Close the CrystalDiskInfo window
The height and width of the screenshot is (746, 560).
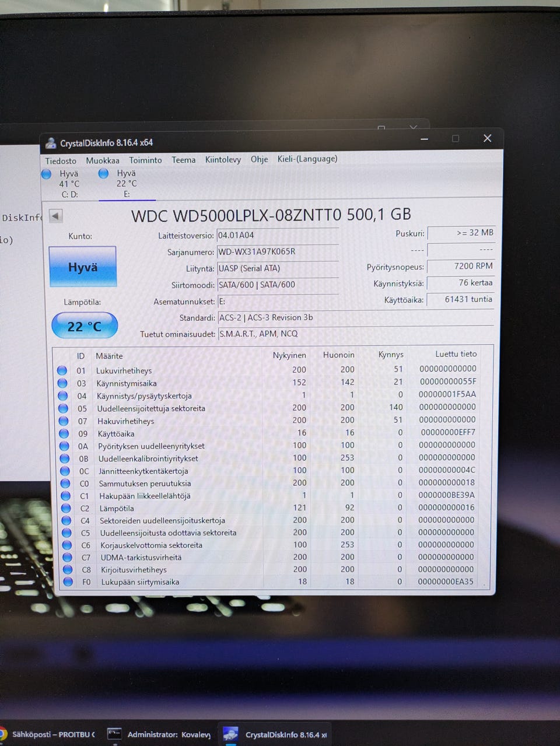[x=488, y=138]
